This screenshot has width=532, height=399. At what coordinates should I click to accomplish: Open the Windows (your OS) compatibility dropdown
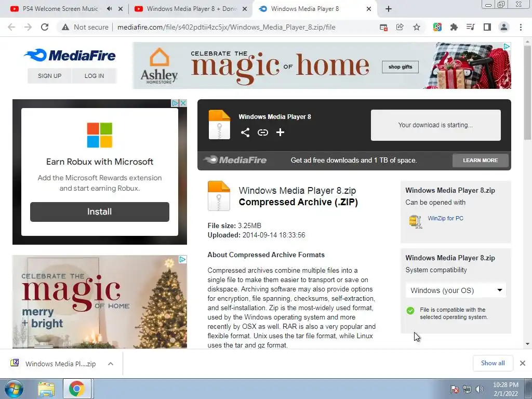[456, 290]
